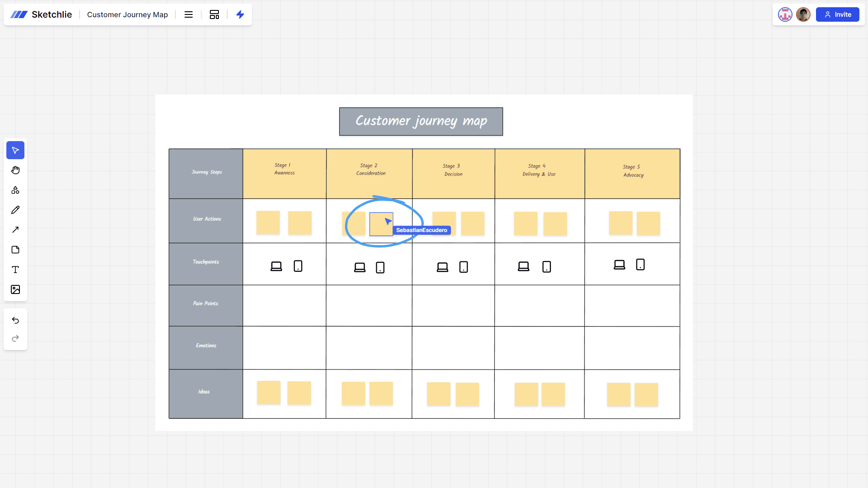Click the lightning bolt quick actions icon
Image resolution: width=868 pixels, height=488 pixels.
pyautogui.click(x=240, y=14)
